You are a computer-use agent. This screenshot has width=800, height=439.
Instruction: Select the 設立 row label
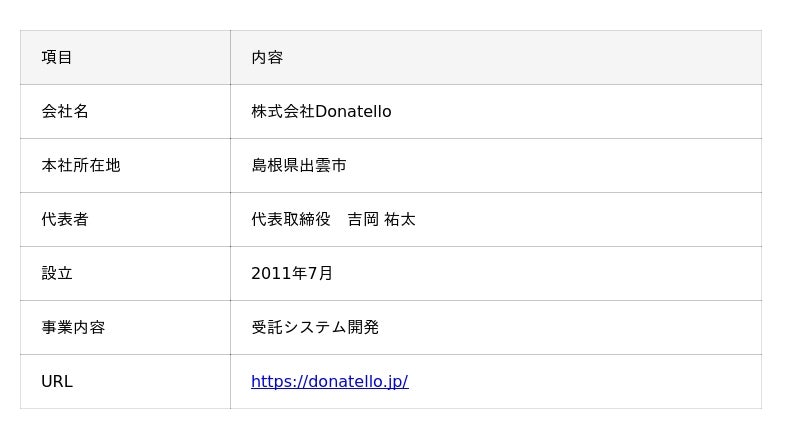[57, 273]
